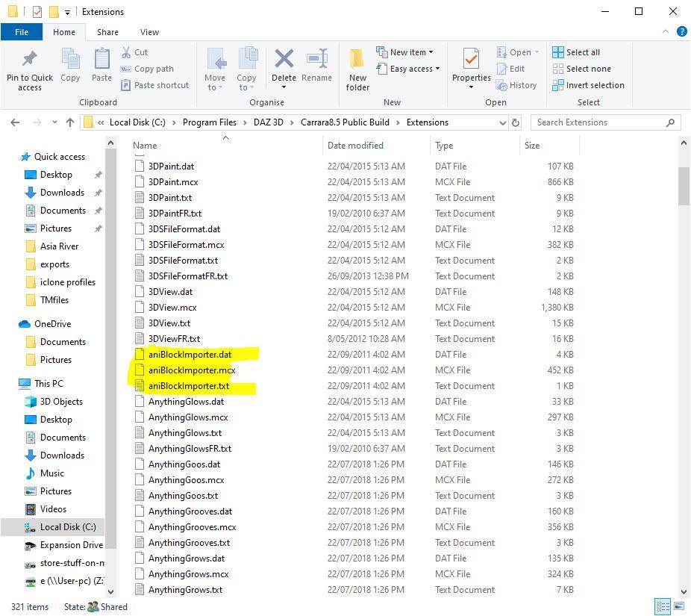This screenshot has height=616, width=691.
Task: Switch to details view layout icon
Action: 663,607
